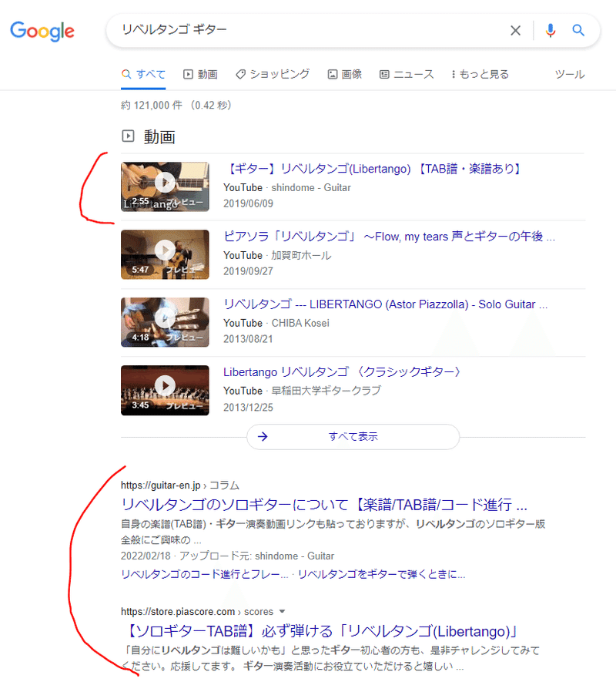The height and width of the screenshot is (682, 616).
Task: Select the すべて tab
Action: click(143, 75)
